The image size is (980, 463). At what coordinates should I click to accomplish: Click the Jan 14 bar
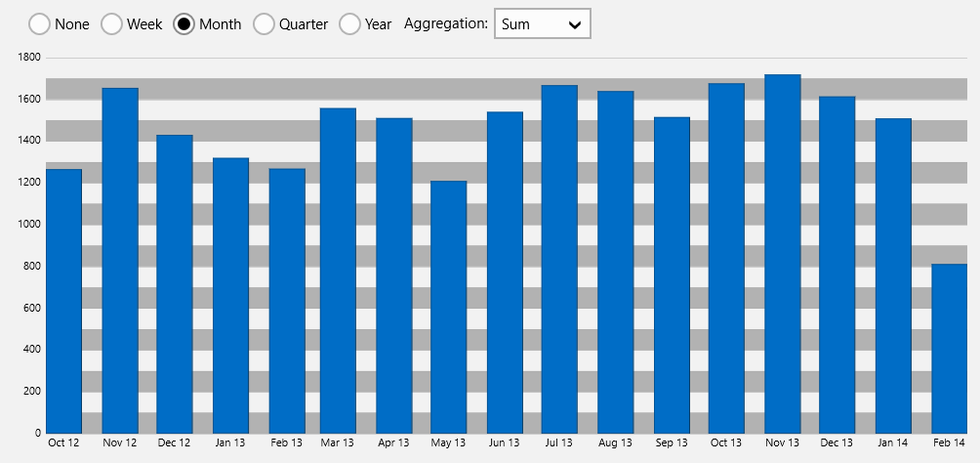[x=893, y=275]
